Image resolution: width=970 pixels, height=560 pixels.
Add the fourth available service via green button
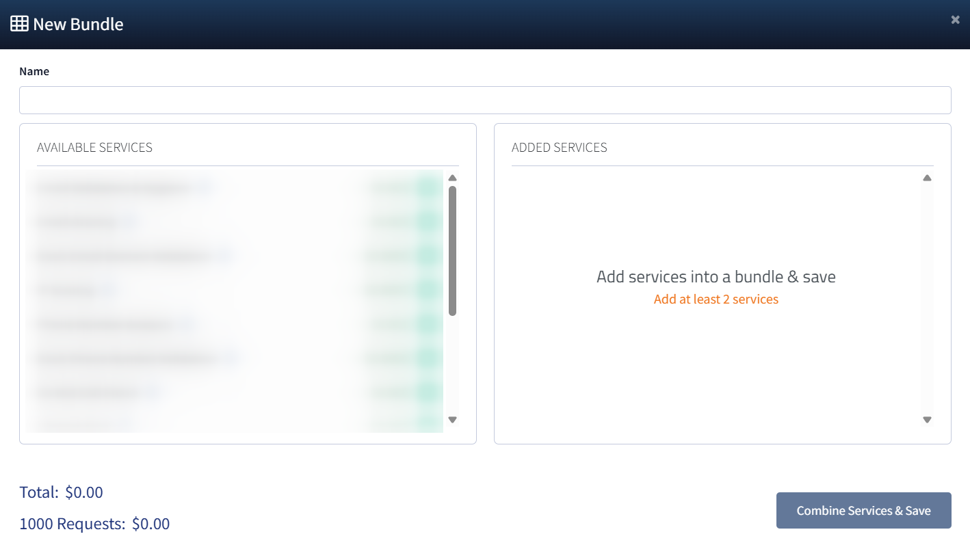pos(429,290)
